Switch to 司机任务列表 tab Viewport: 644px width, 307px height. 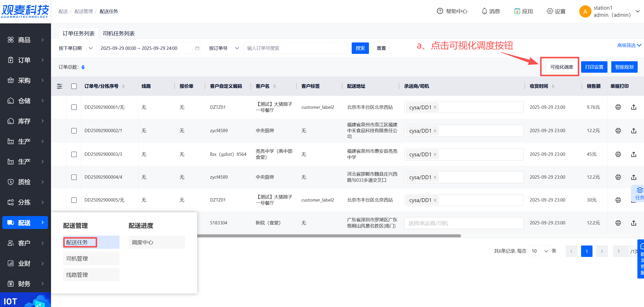coord(118,34)
